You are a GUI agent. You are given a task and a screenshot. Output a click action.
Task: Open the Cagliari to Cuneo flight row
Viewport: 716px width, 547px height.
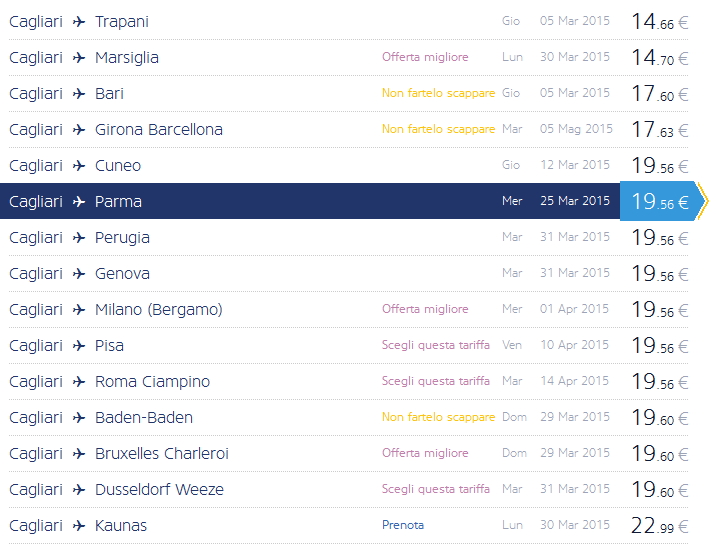point(118,166)
